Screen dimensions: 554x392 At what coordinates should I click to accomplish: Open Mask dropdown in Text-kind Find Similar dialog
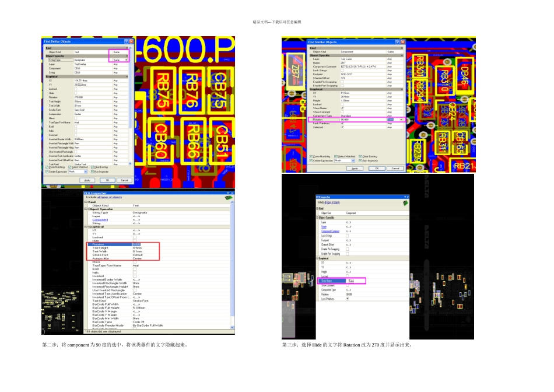(86, 171)
